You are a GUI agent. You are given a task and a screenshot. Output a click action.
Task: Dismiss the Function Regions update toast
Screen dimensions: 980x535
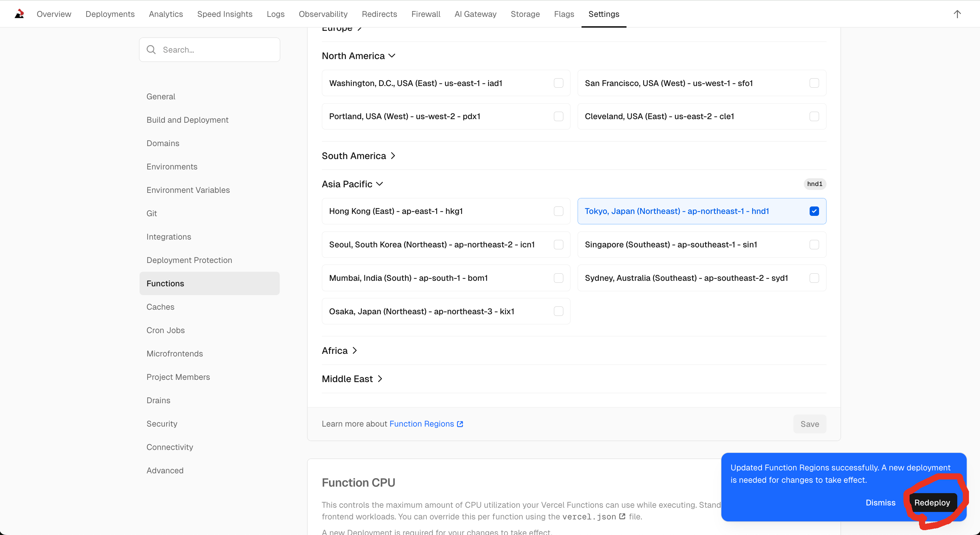coord(880,503)
